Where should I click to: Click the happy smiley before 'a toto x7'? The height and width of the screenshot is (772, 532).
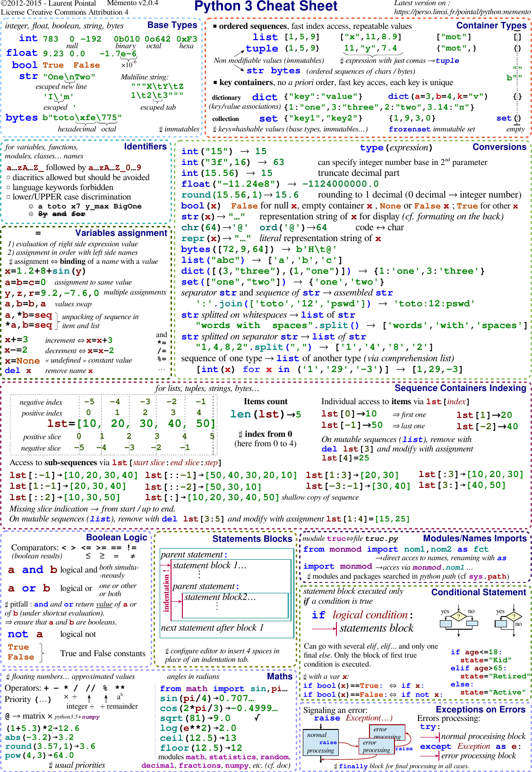31,207
